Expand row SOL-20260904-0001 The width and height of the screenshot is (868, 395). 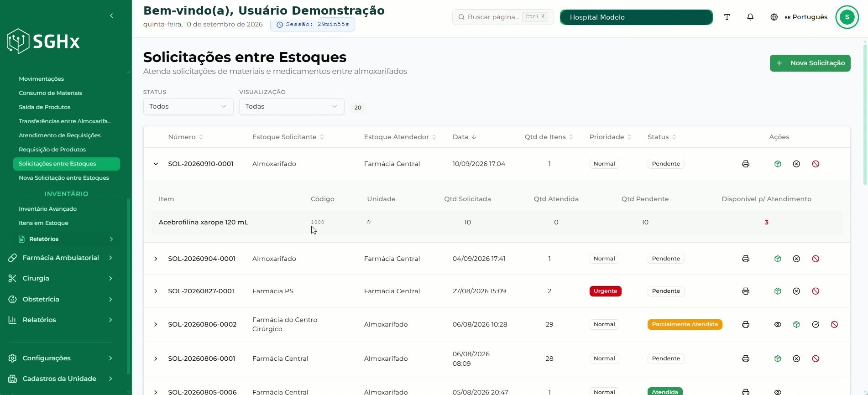156,259
